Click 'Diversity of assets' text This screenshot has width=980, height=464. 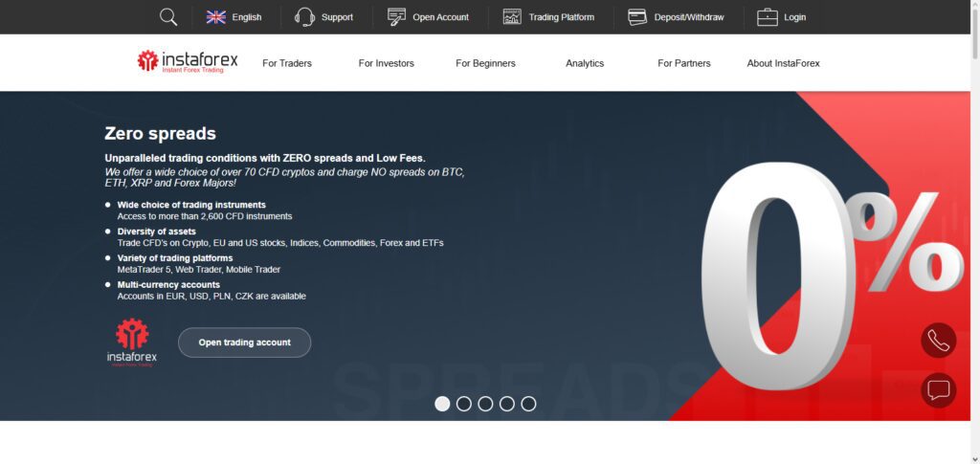[x=156, y=232]
